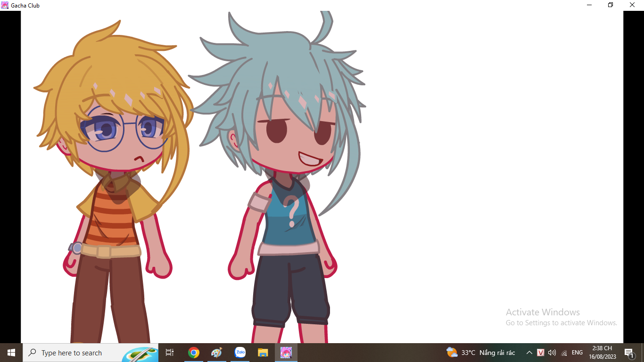Open the Windows Start menu

11,353
